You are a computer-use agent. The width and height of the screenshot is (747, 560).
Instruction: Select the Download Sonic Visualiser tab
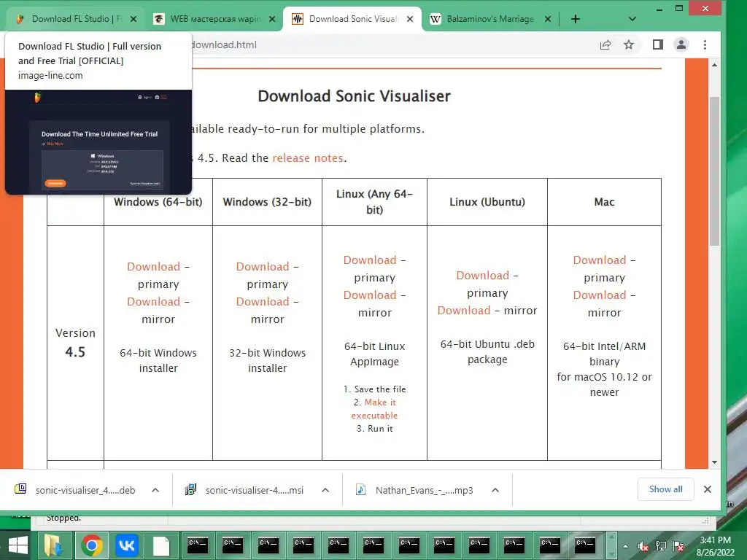352,19
